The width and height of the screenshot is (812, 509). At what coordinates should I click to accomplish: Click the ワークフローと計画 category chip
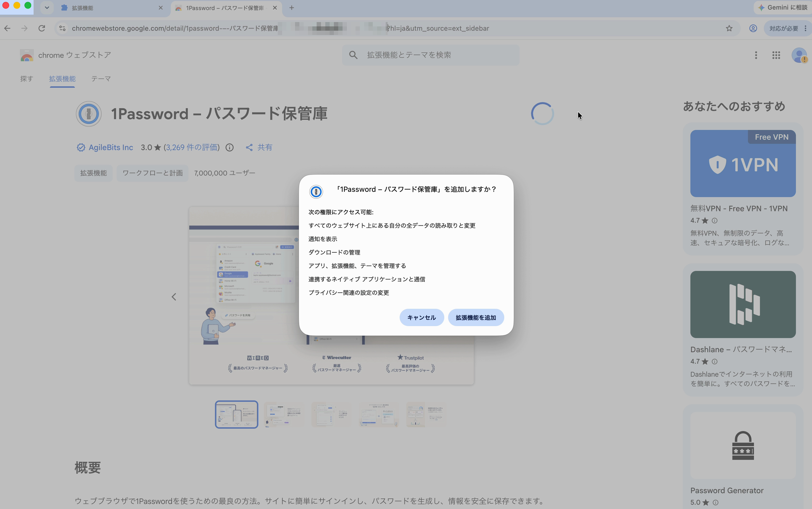click(x=153, y=173)
